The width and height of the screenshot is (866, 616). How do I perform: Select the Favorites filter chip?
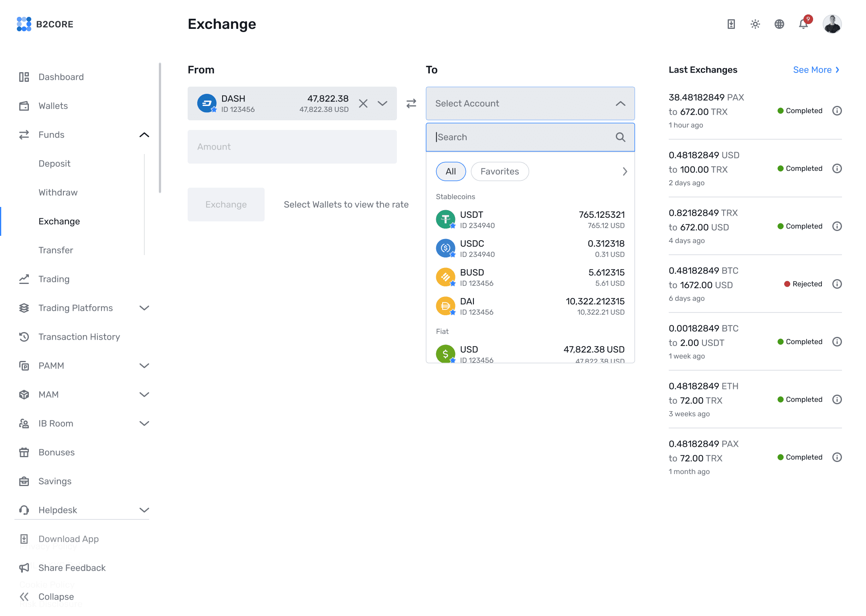point(500,172)
